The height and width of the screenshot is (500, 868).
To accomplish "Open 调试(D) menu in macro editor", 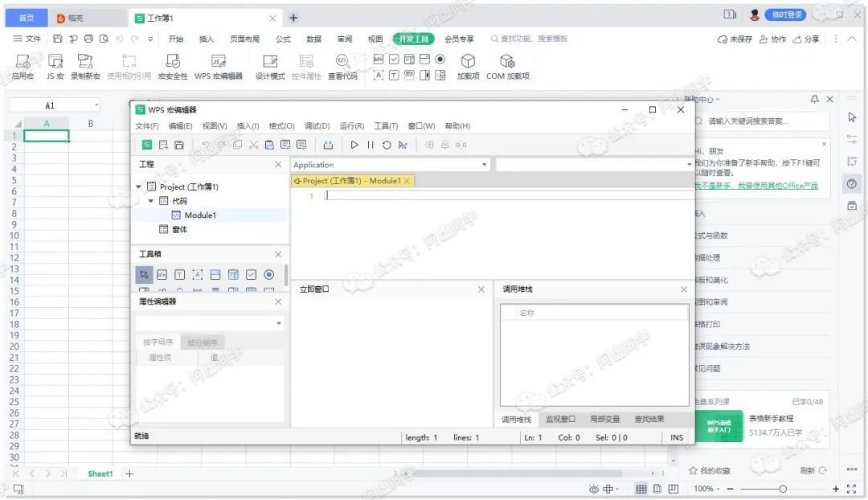I will click(x=317, y=126).
